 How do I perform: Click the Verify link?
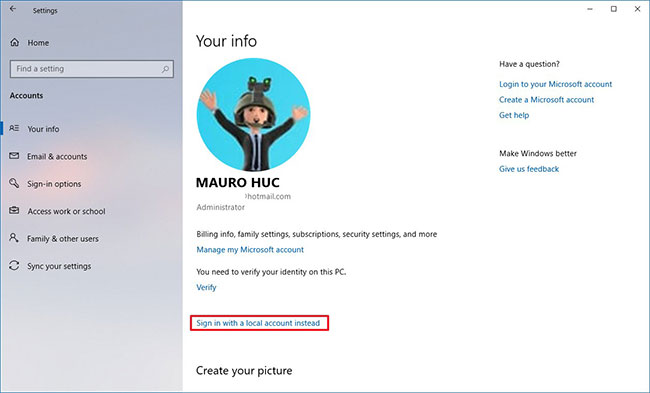(206, 287)
